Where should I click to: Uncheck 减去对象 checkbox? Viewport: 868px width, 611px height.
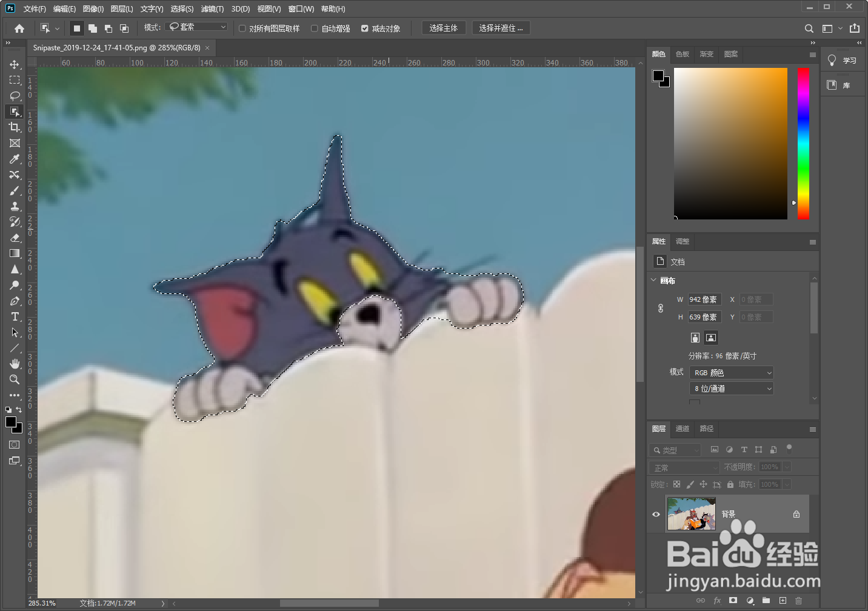coord(365,28)
